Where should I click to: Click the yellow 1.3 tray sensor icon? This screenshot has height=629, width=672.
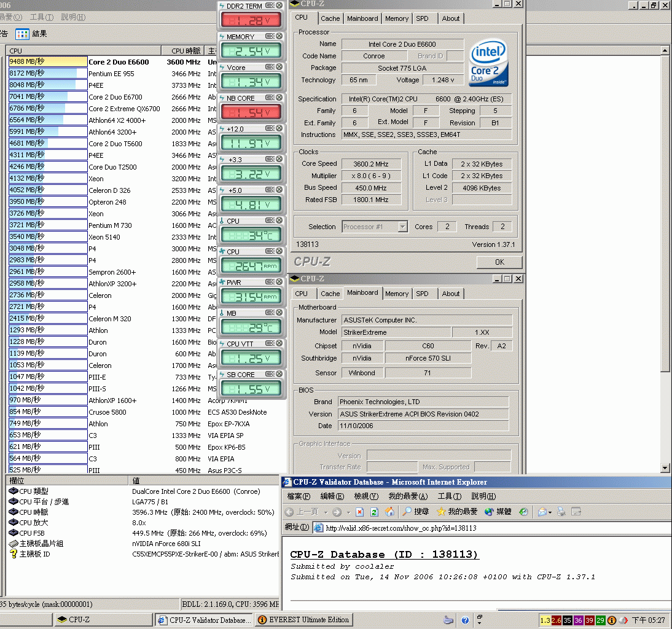pos(545,620)
